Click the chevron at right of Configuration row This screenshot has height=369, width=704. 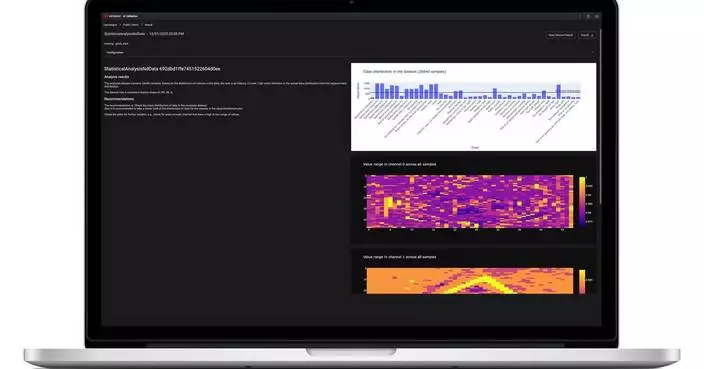(593, 53)
